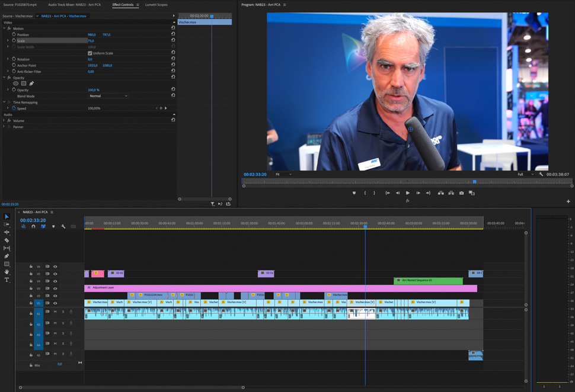Open the Program monitor panel menu

pyautogui.click(x=285, y=5)
